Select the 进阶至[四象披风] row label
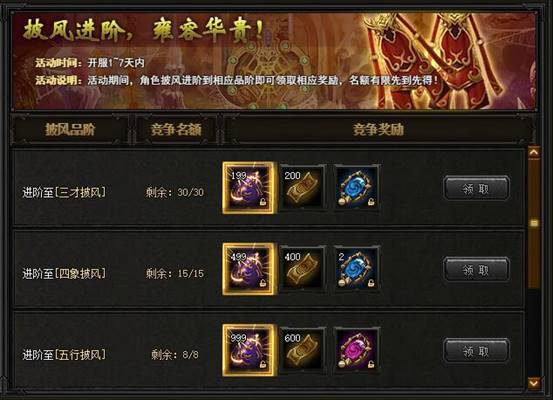The height and width of the screenshot is (400, 553). [x=64, y=273]
